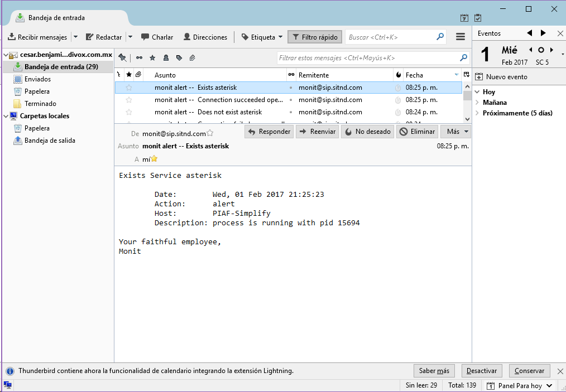
Task: Sort messages by Asunto column
Action: pos(215,75)
